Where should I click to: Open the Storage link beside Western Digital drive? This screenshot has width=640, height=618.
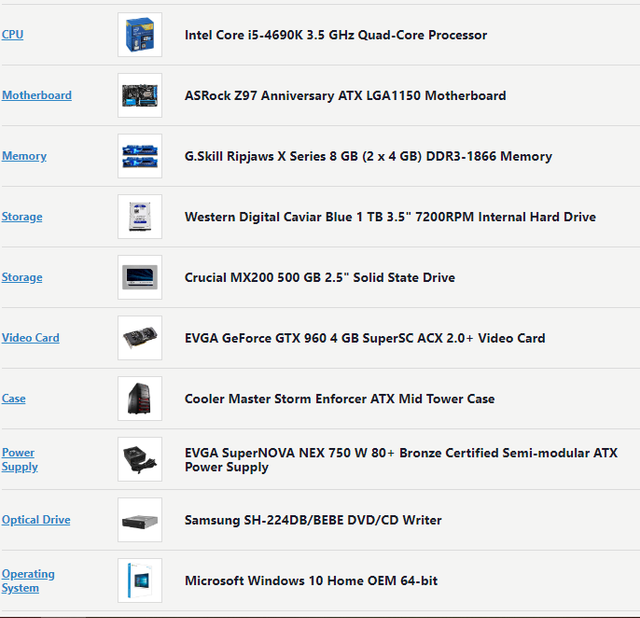tap(22, 216)
